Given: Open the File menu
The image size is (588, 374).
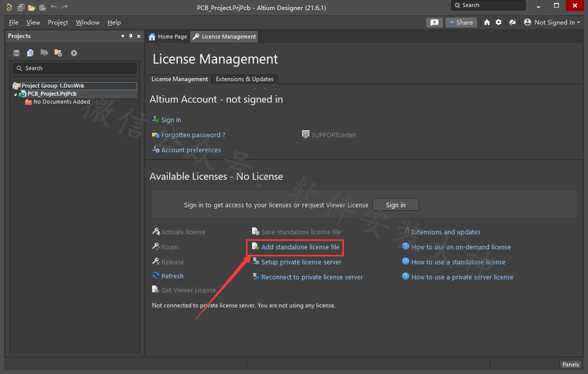Looking at the screenshot, I should (13, 23).
